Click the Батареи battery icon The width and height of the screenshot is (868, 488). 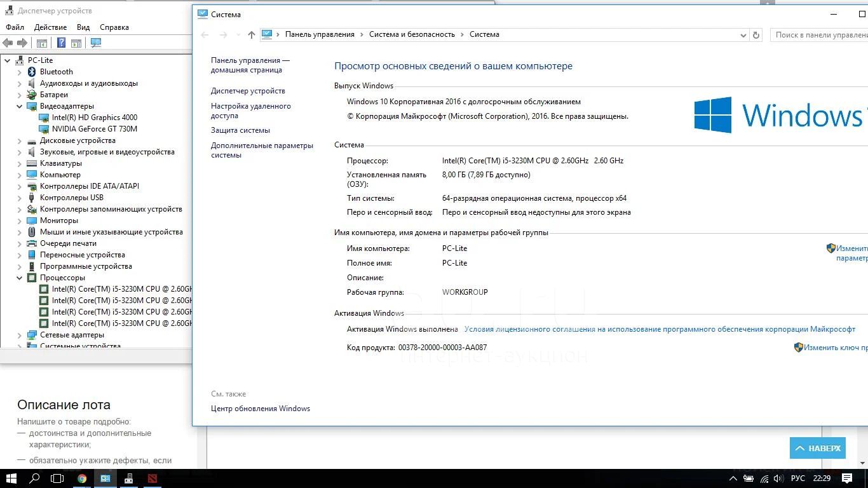click(32, 95)
